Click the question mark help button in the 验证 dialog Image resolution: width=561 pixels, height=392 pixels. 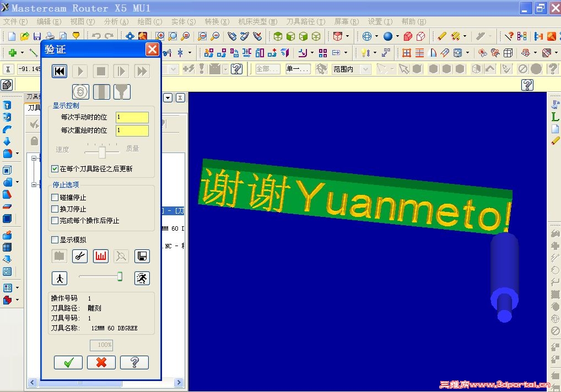click(x=134, y=362)
